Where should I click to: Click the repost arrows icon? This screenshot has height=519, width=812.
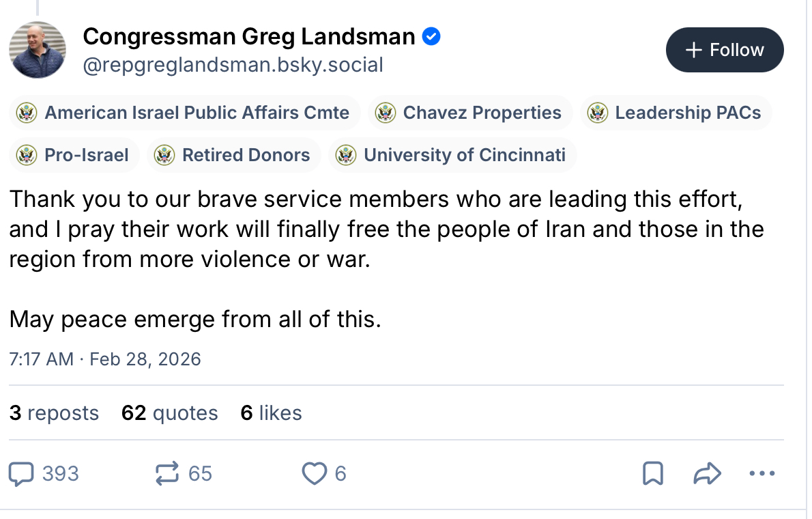tap(167, 473)
